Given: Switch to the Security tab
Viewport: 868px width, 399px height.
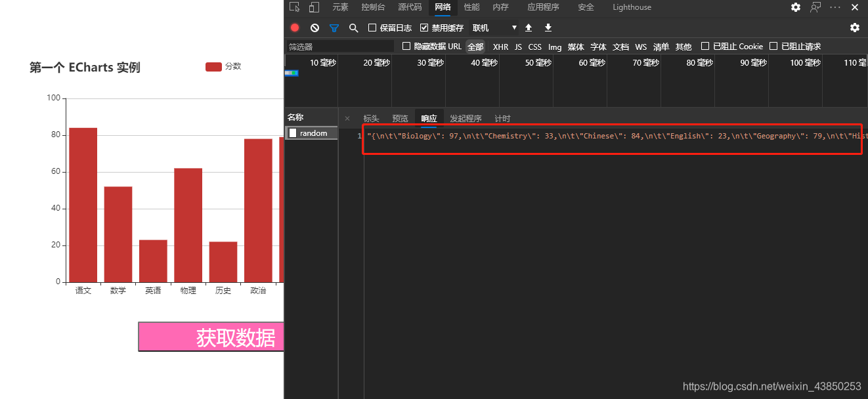Looking at the screenshot, I should tap(586, 7).
